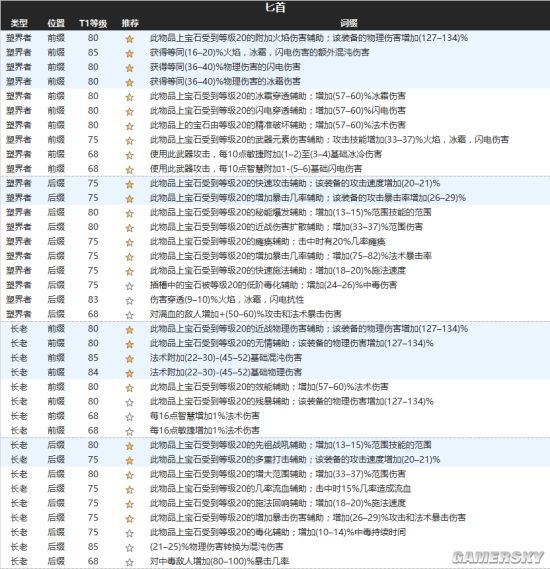The image size is (550, 569).
Task: Click affix text 攻击暴击率增加(26–29)%
Action: click(x=308, y=198)
